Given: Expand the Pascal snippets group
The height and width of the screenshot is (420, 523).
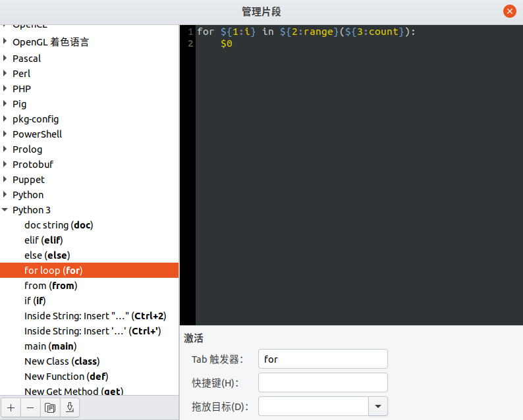Looking at the screenshot, I should 5,58.
